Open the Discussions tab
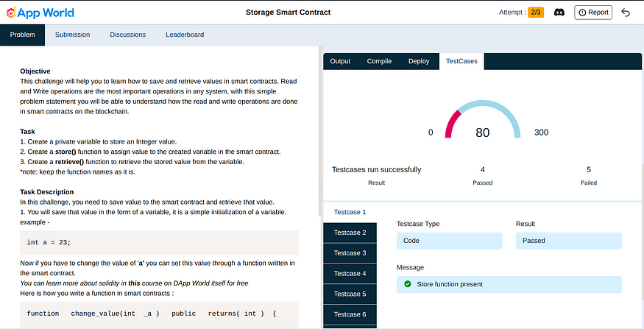The image size is (644, 329). tap(128, 35)
